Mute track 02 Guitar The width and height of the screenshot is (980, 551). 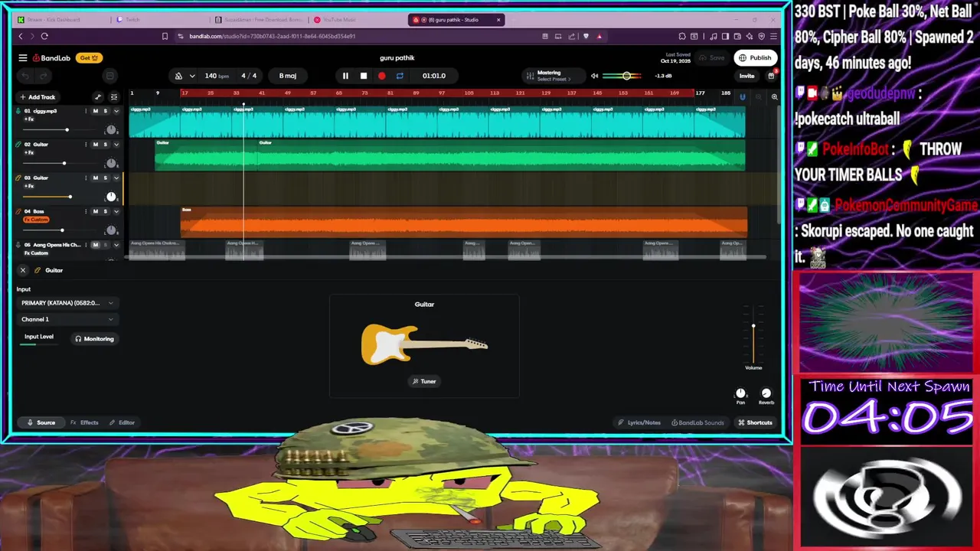[95, 145]
